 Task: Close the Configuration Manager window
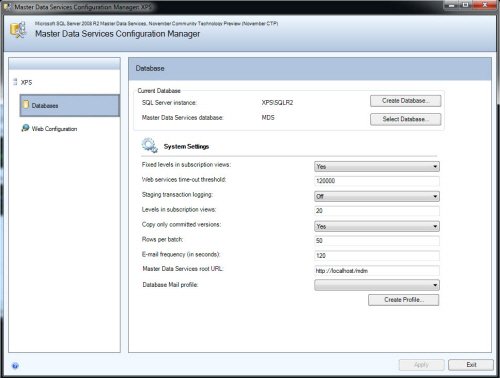tap(485, 5)
